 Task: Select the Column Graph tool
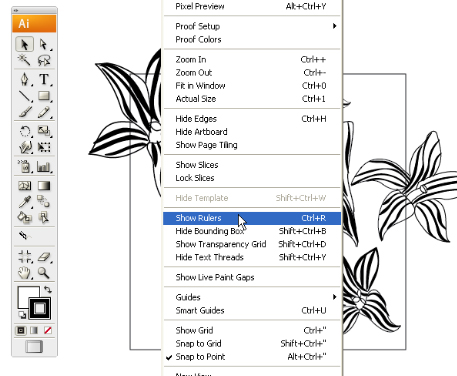coord(44,166)
